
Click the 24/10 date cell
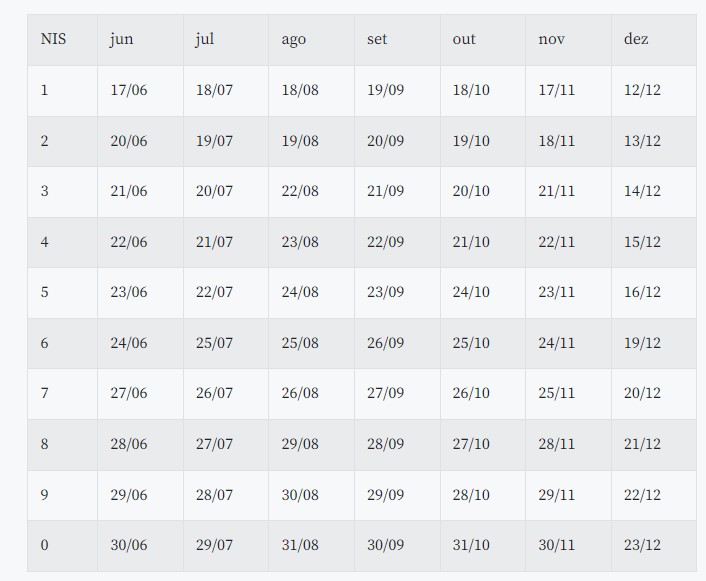pos(471,292)
